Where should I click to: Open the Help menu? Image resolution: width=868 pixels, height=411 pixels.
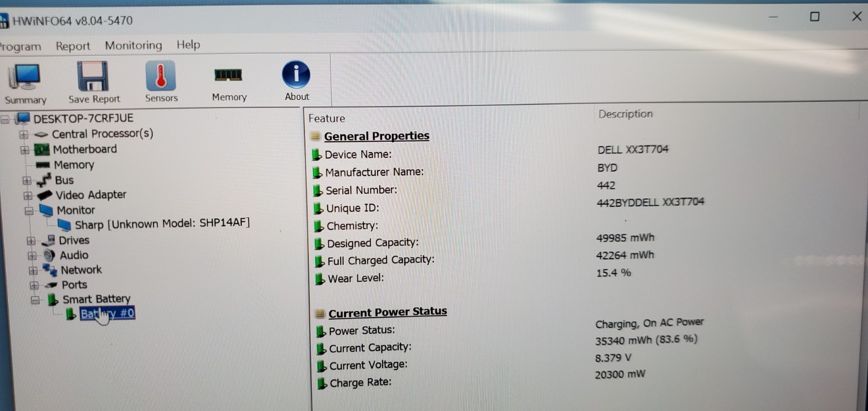188,45
